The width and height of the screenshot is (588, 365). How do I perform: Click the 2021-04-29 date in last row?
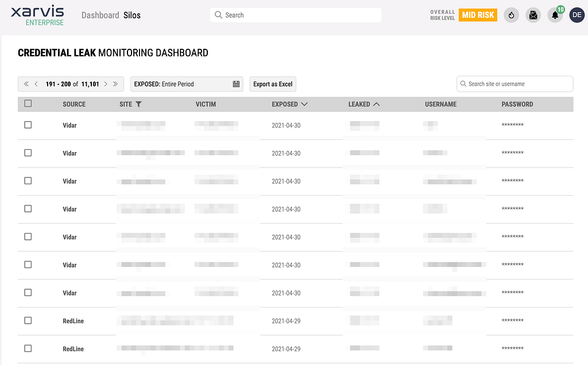pyautogui.click(x=286, y=349)
